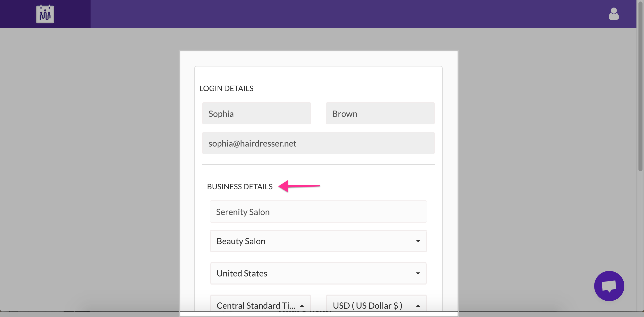644x317 pixels.
Task: Click the page's vertical scrollbar
Action: (640, 86)
